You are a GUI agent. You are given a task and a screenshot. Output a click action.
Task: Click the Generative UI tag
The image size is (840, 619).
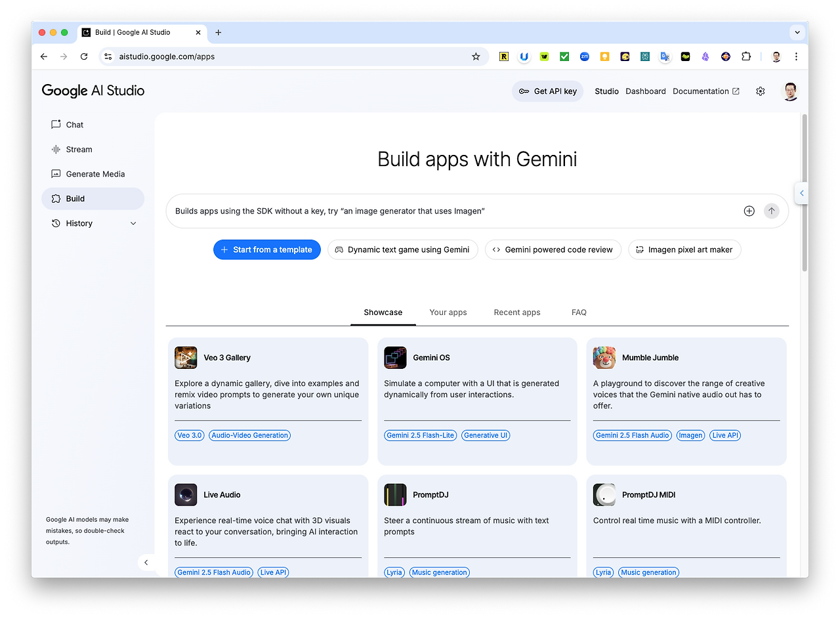click(x=486, y=435)
